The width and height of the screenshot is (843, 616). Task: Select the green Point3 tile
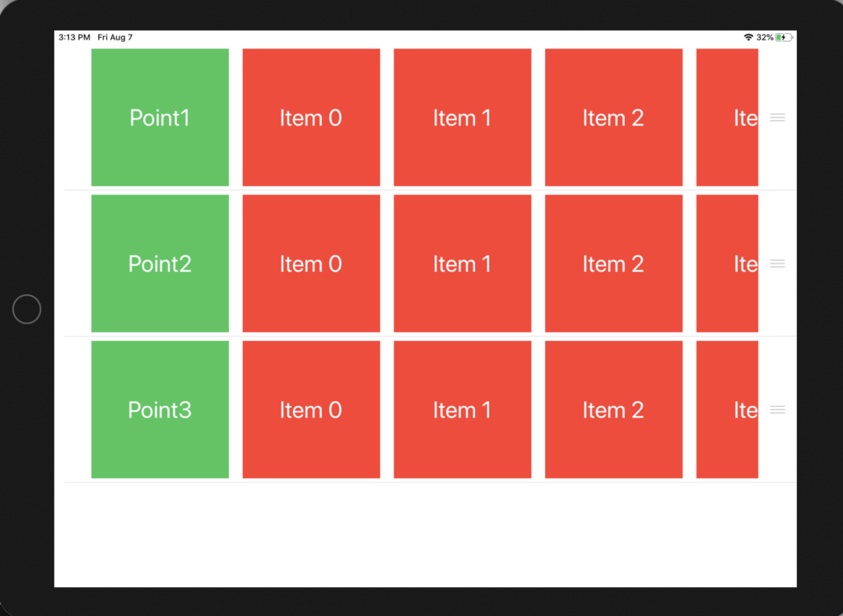[x=161, y=410]
